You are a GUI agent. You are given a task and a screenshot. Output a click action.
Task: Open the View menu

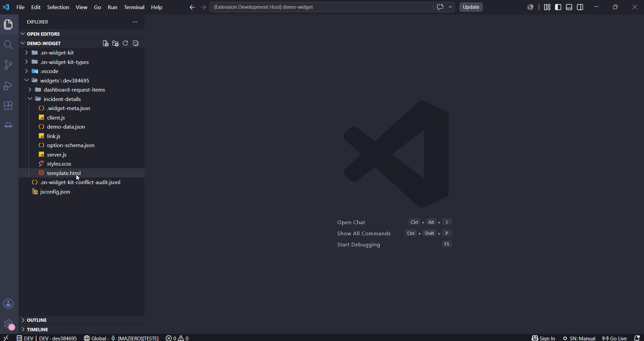tap(81, 7)
